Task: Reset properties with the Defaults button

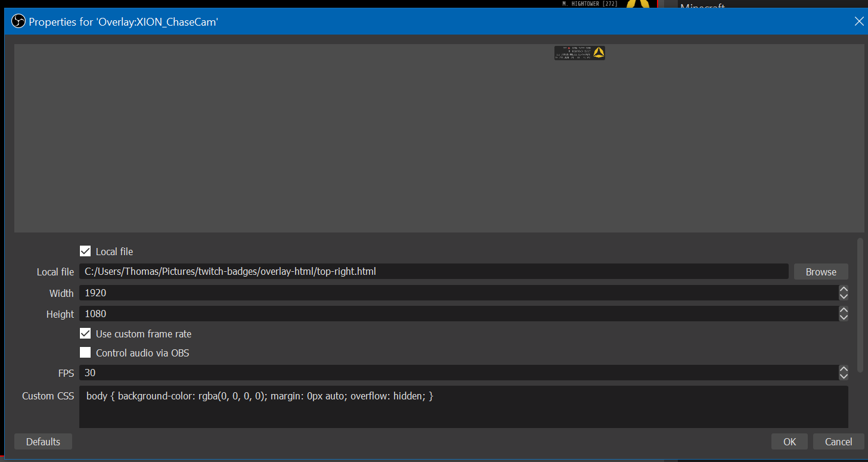Action: pyautogui.click(x=43, y=442)
